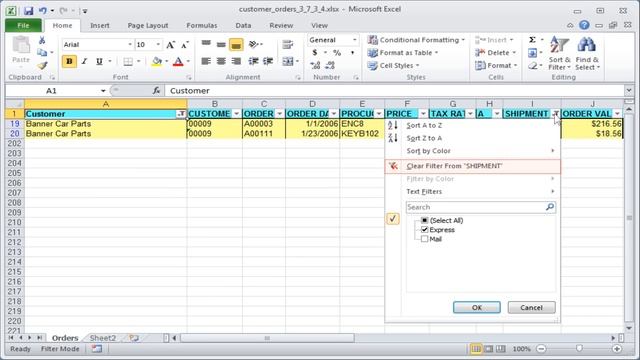
Task: Apply the Font Color red A
Action: [x=178, y=62]
